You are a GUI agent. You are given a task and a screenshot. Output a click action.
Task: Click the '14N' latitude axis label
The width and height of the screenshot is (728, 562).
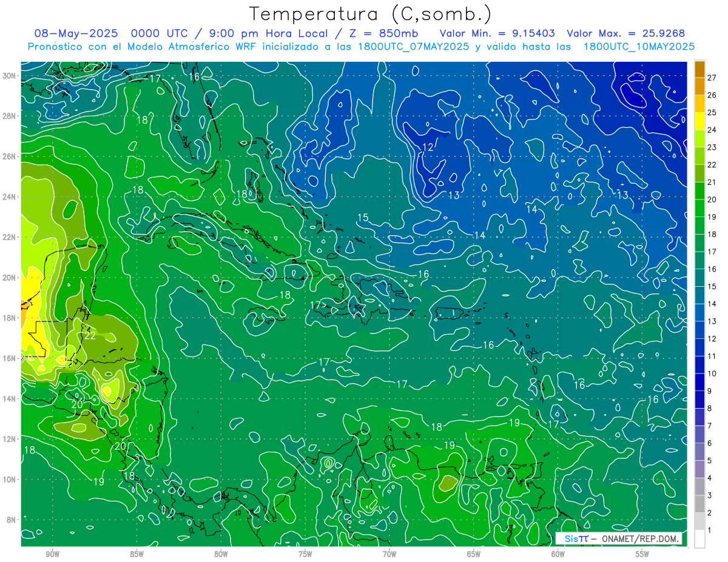pyautogui.click(x=9, y=398)
